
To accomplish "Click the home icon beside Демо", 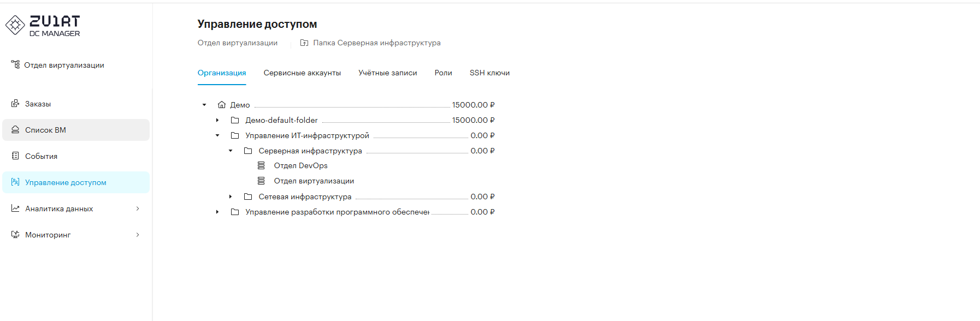I will (x=222, y=105).
